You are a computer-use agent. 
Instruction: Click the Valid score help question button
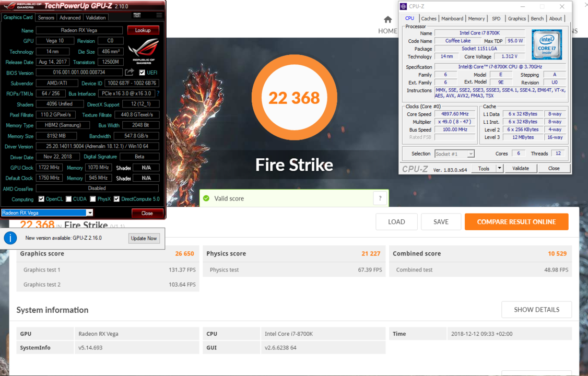pyautogui.click(x=380, y=198)
